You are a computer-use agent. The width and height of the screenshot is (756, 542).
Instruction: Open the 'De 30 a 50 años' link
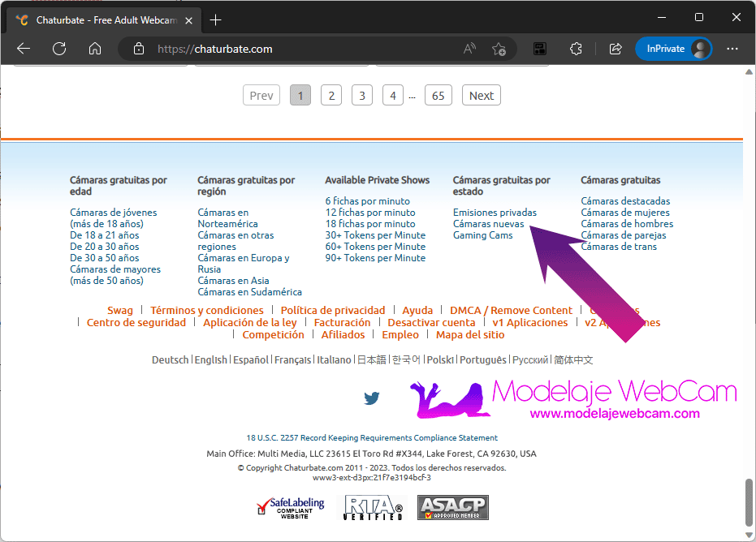point(105,258)
